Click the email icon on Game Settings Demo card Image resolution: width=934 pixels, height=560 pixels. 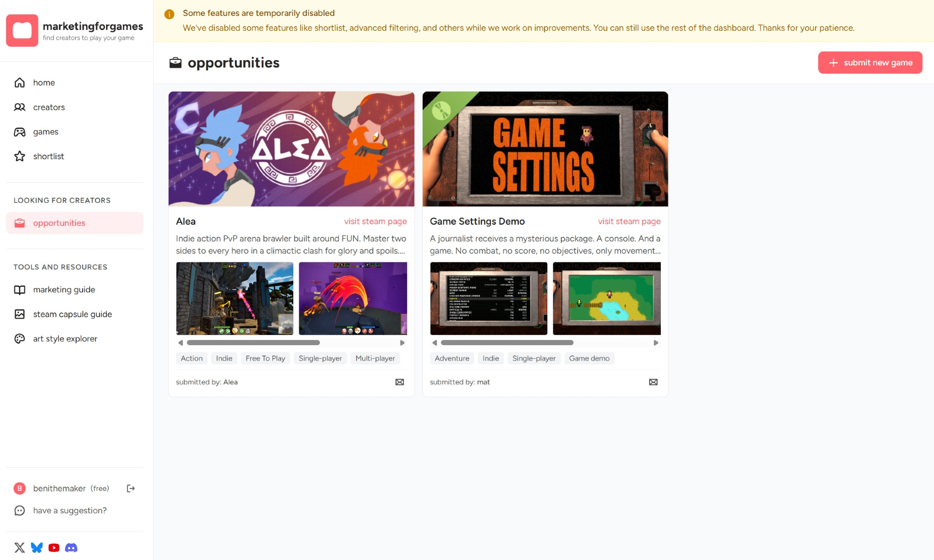(x=653, y=382)
